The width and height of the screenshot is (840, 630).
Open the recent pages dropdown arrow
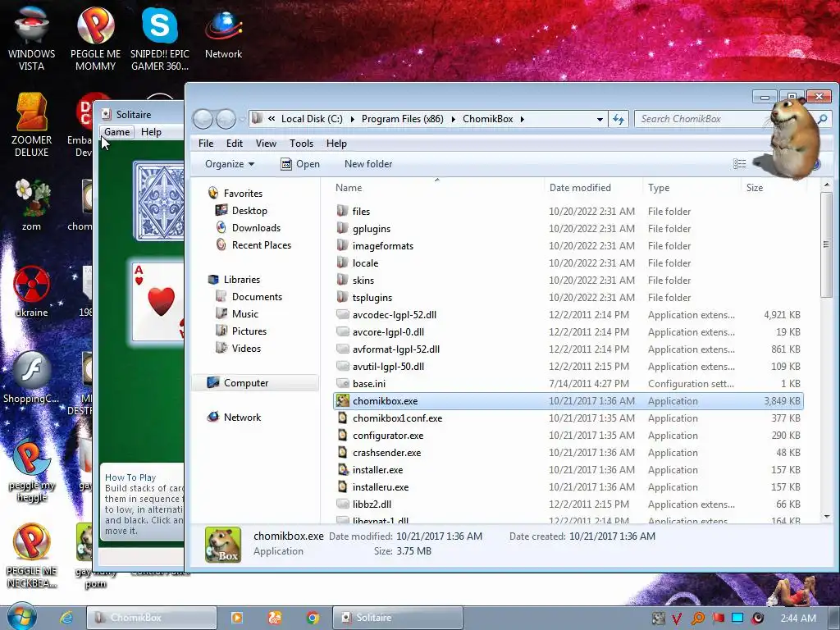pos(242,119)
